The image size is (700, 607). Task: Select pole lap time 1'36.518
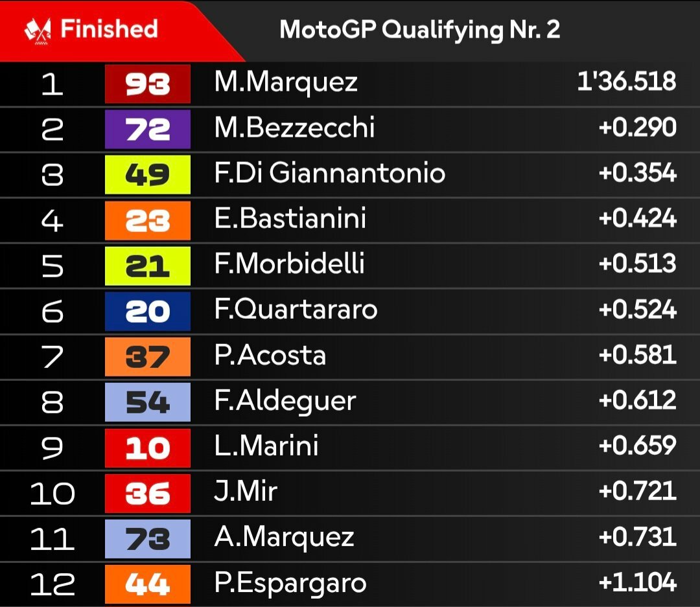point(627,82)
